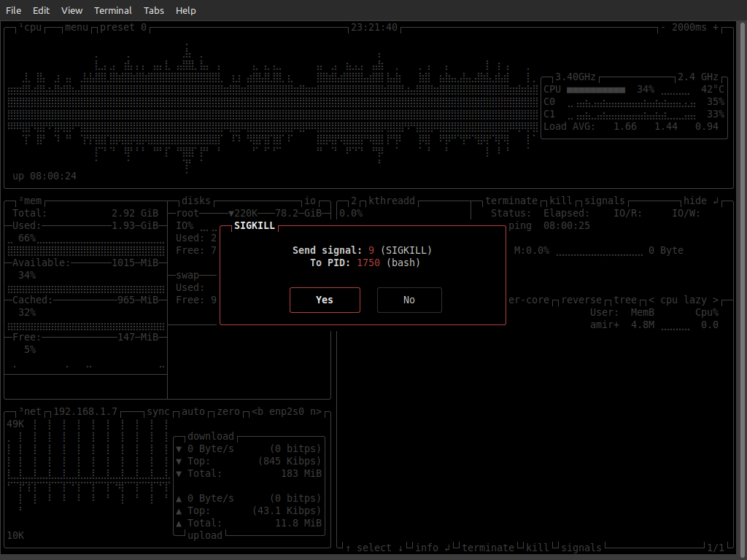
Task: Select next sort column right arrow
Action: pos(716,300)
